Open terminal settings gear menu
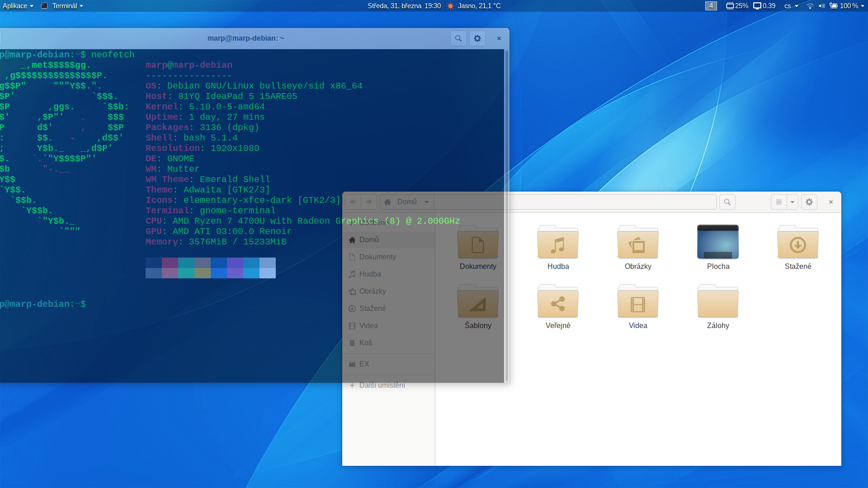Image resolution: width=868 pixels, height=488 pixels. 477,38
